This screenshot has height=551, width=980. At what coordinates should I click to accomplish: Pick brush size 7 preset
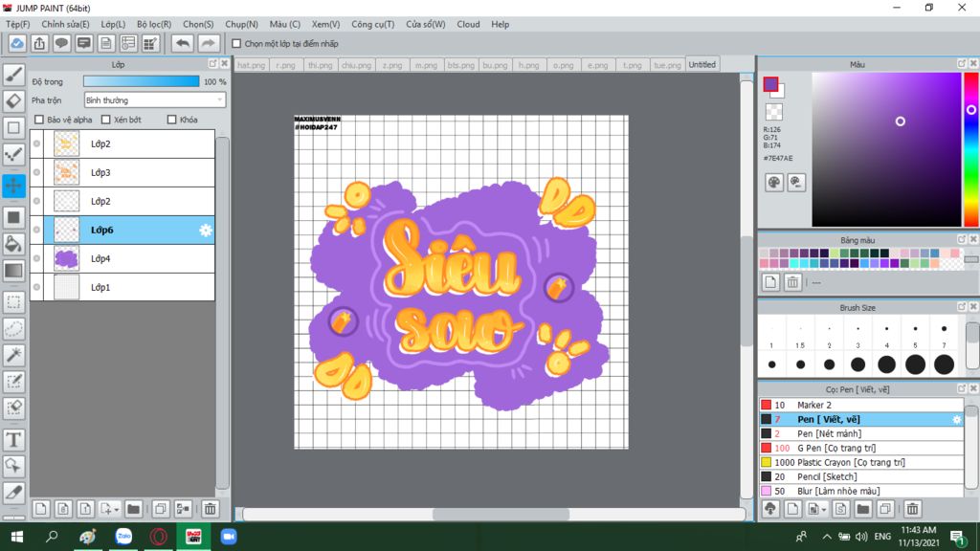(944, 329)
